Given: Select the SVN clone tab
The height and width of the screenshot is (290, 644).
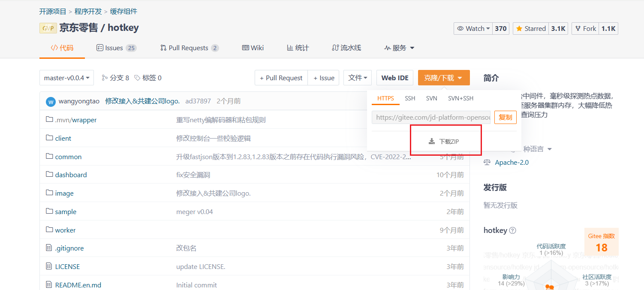Looking at the screenshot, I should pos(432,98).
